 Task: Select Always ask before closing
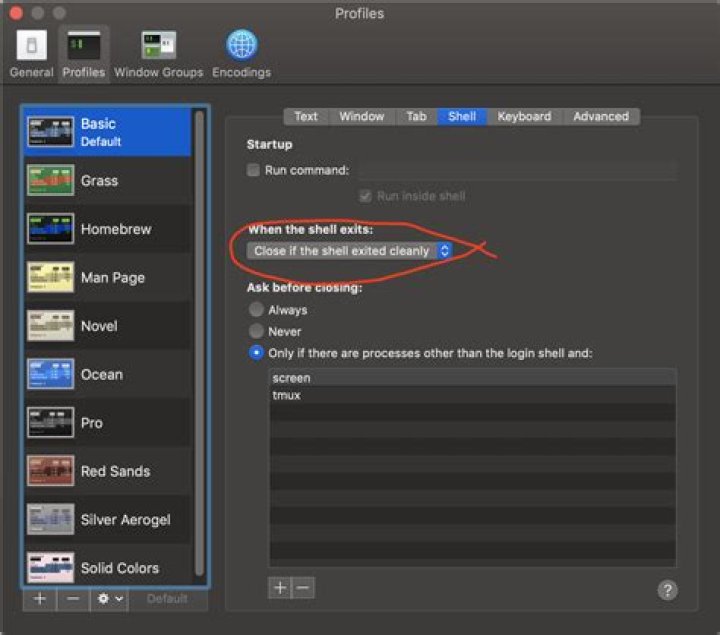[256, 309]
